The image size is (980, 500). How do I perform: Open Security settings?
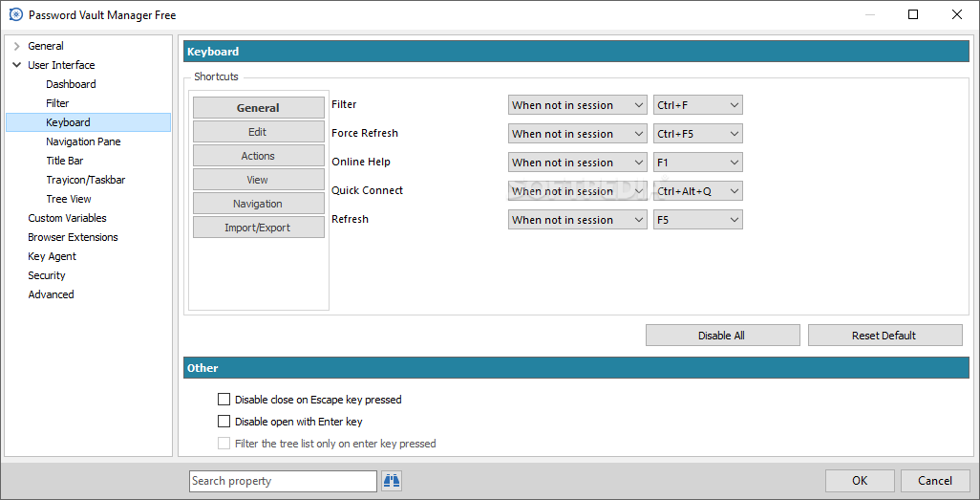click(46, 275)
